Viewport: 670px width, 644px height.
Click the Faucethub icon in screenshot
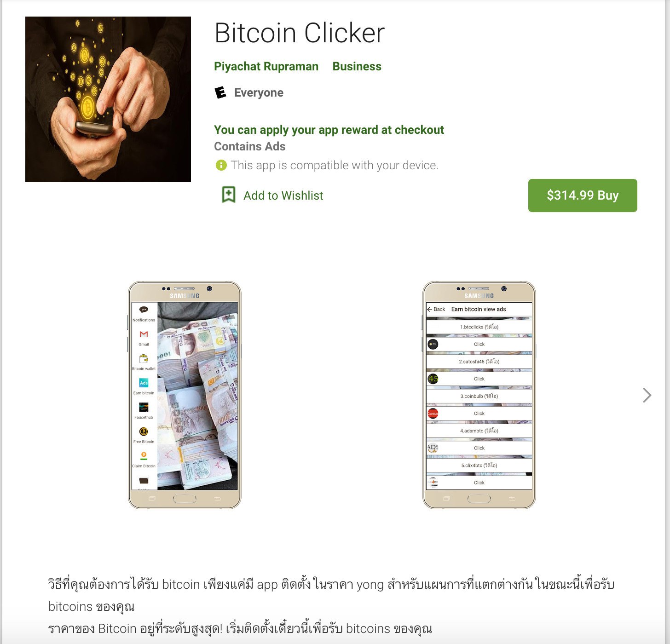coord(144,407)
